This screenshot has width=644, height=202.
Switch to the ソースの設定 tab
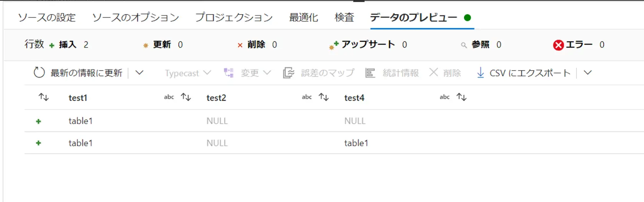[47, 17]
